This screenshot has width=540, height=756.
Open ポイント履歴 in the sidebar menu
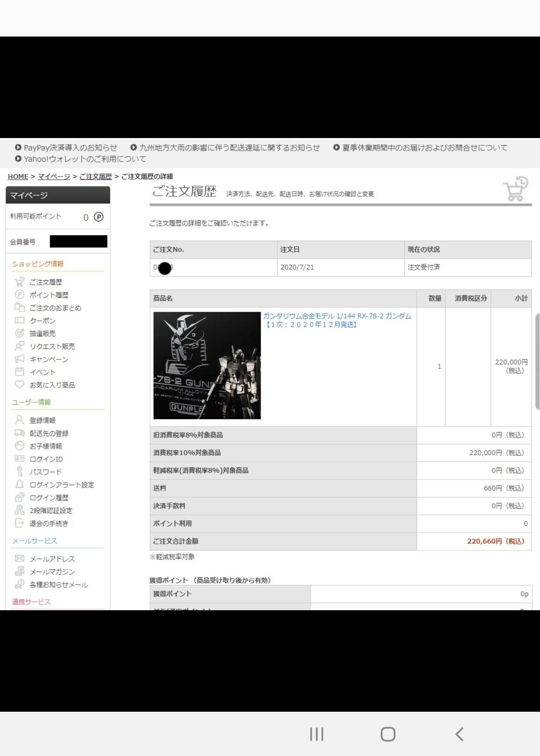coord(49,295)
